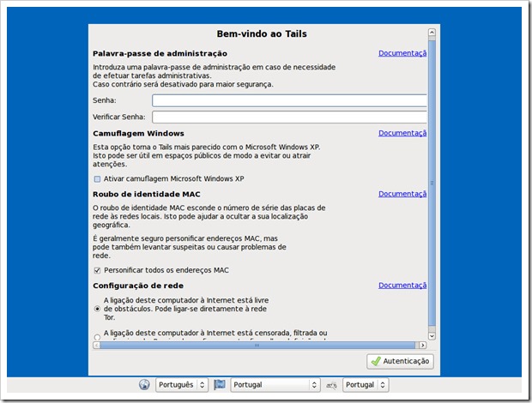Click the Camuflagem Windows heading
This screenshot has height=403, width=532.
tap(138, 134)
